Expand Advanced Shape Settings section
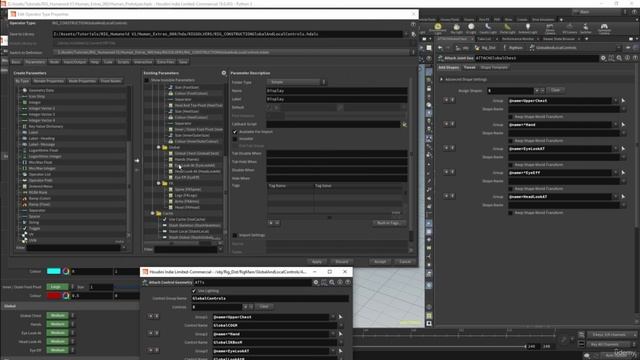This screenshot has width=640, height=360. coord(441,79)
